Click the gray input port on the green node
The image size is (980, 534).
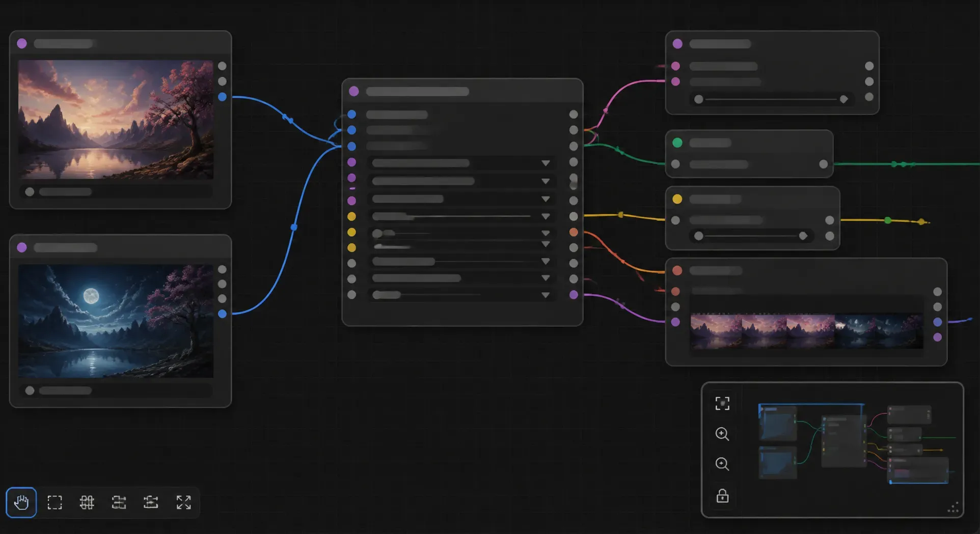675,164
